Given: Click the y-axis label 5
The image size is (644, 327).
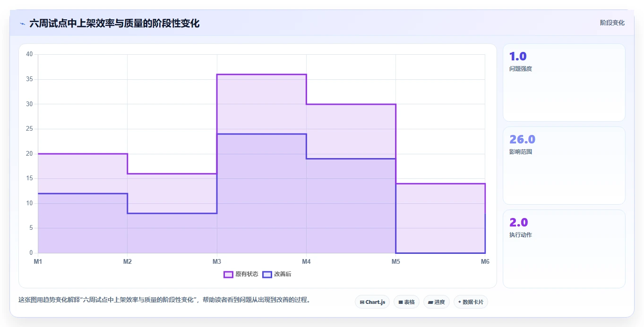Looking at the screenshot, I should pos(31,228).
